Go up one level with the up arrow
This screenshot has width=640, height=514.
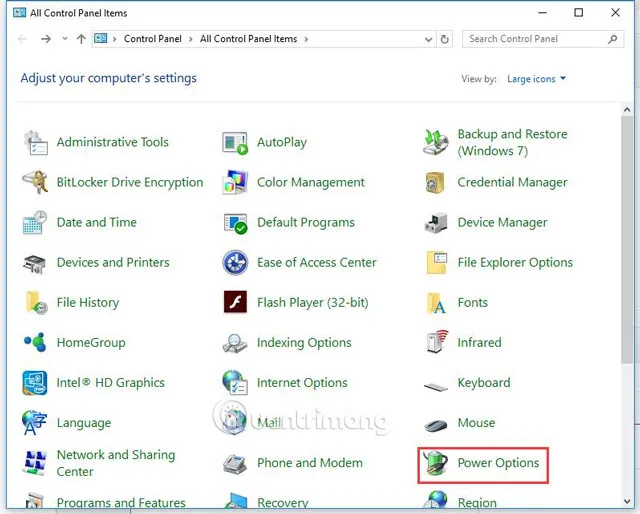coord(81,39)
